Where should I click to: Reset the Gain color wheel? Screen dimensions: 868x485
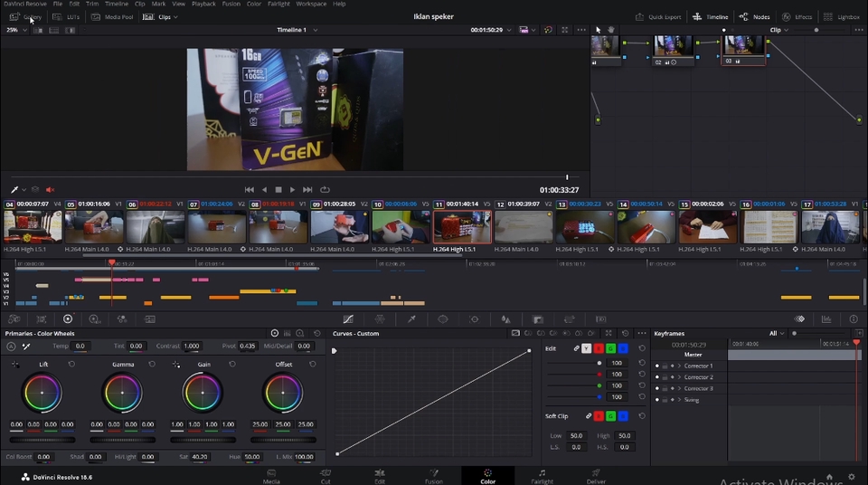point(232,364)
